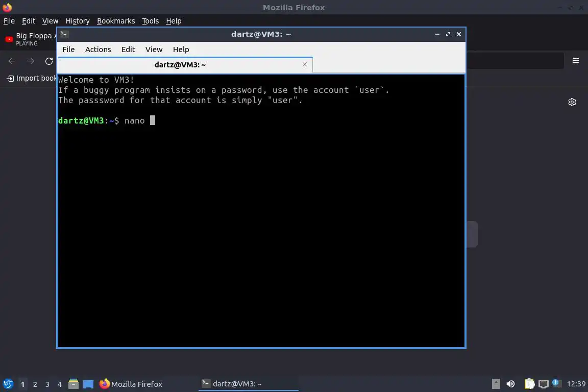The height and width of the screenshot is (392, 588).
Task: Click the terminal command line with nano
Action: point(107,120)
